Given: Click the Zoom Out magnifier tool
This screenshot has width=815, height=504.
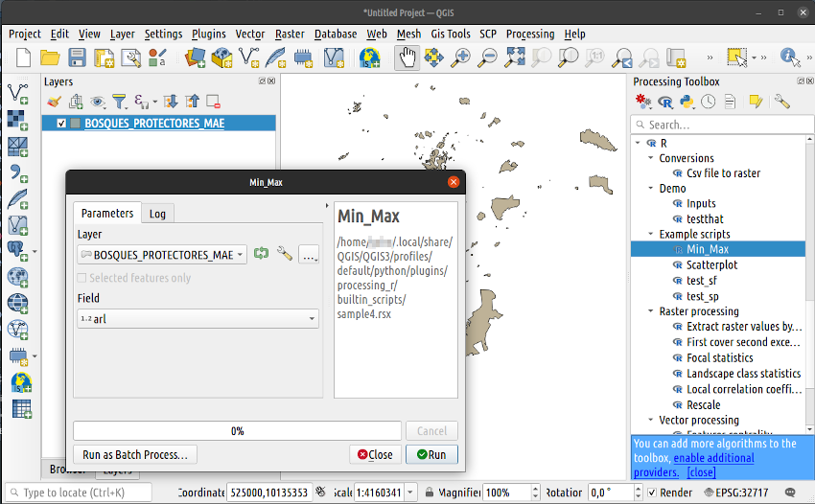Looking at the screenshot, I should (487, 57).
